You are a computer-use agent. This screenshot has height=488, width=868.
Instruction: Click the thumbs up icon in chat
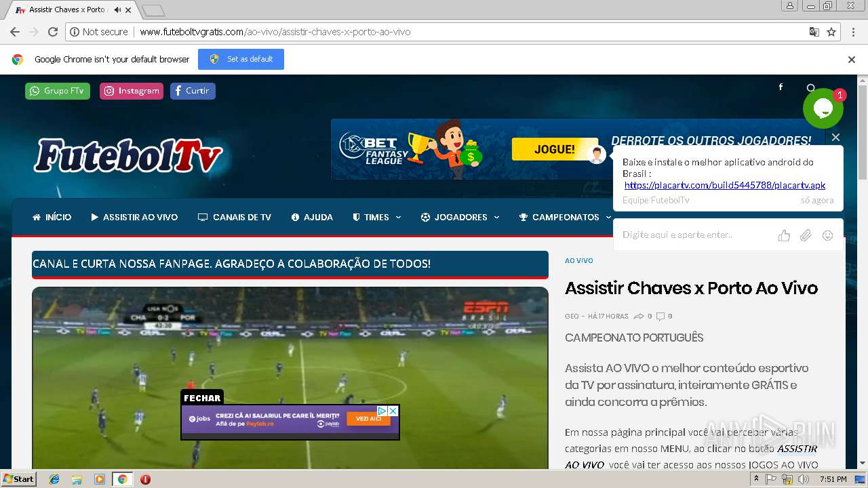[x=785, y=235]
